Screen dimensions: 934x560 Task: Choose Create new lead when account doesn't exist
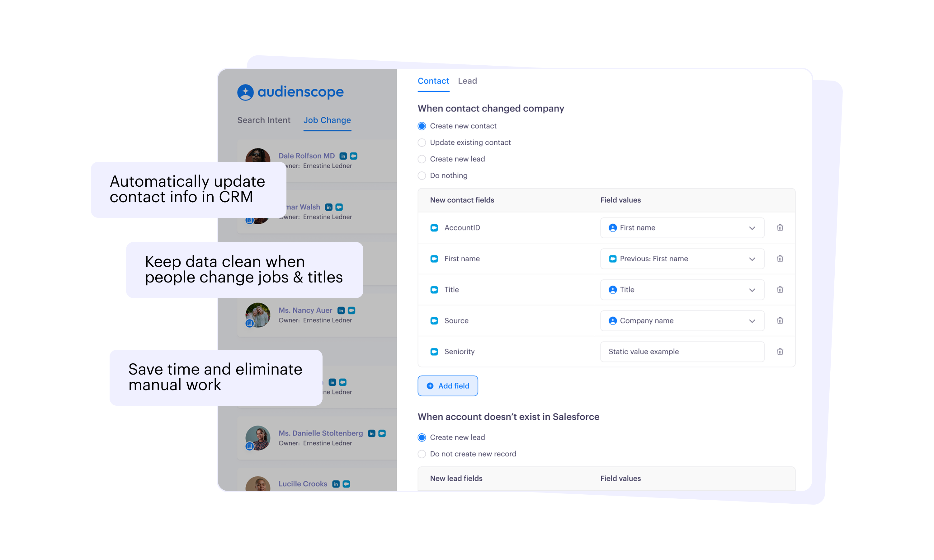coord(422,437)
